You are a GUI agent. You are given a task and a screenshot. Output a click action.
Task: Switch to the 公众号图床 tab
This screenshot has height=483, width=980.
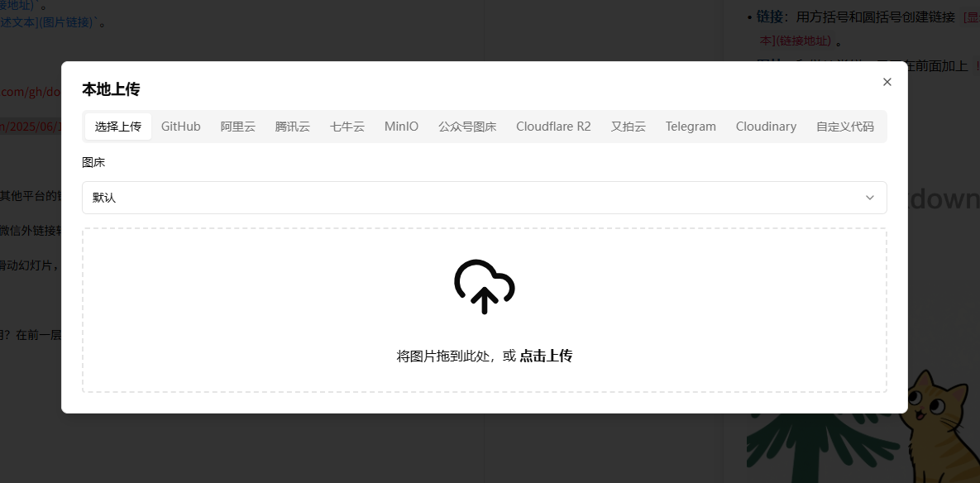tap(467, 127)
